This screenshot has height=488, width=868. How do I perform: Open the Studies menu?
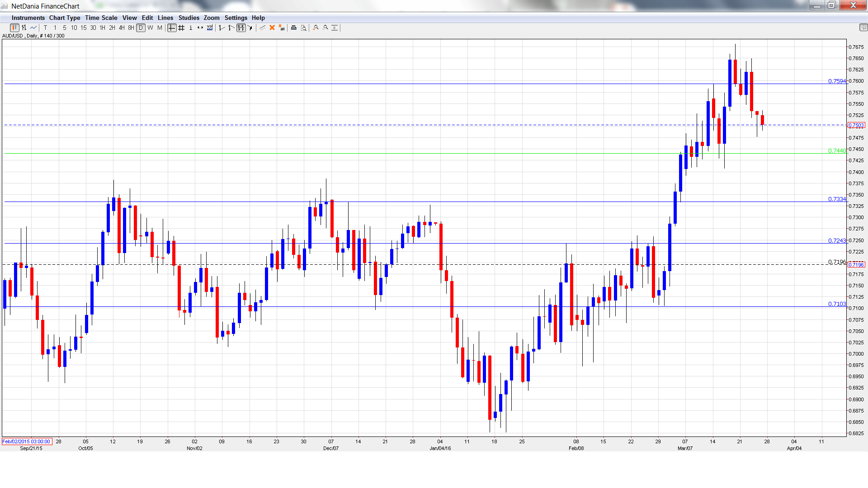(189, 18)
